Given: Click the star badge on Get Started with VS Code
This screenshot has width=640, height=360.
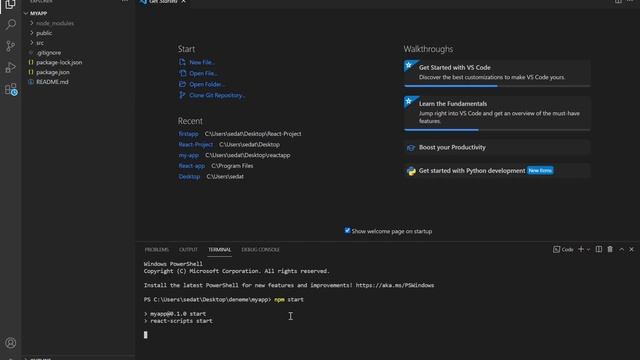Looking at the screenshot, I should coord(409,65).
